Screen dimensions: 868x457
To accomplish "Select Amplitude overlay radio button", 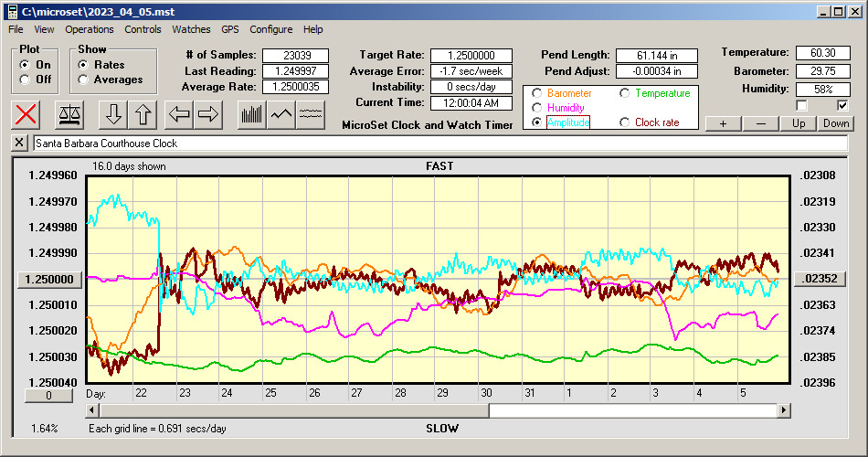I will coord(536,122).
